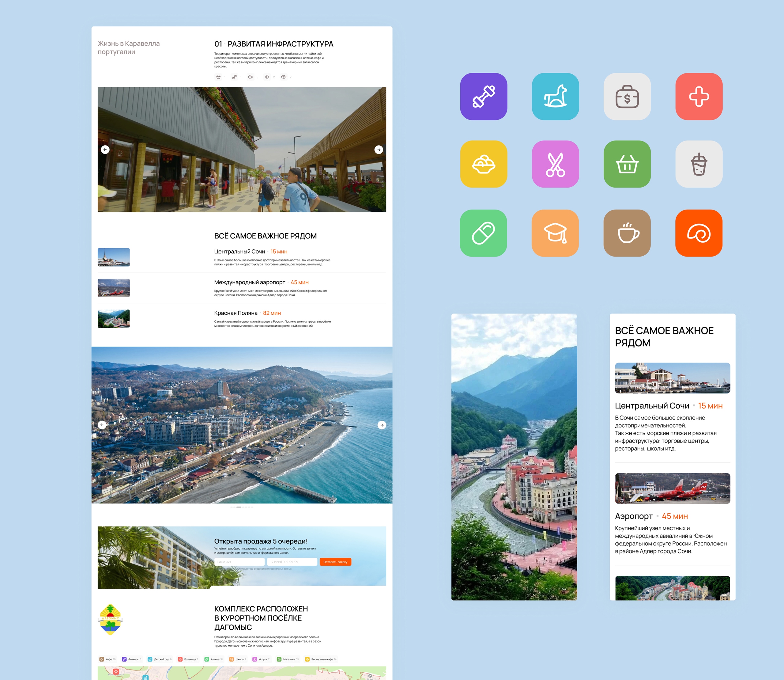Toggle the Фитнесс map filter chip
Viewport: 784px width, 680px height.
pyautogui.click(x=131, y=659)
